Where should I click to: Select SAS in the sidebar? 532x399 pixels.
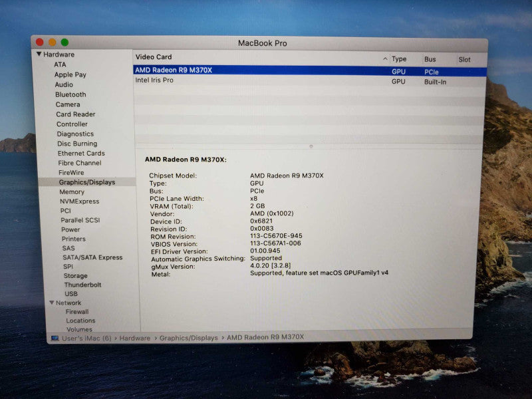click(x=68, y=248)
